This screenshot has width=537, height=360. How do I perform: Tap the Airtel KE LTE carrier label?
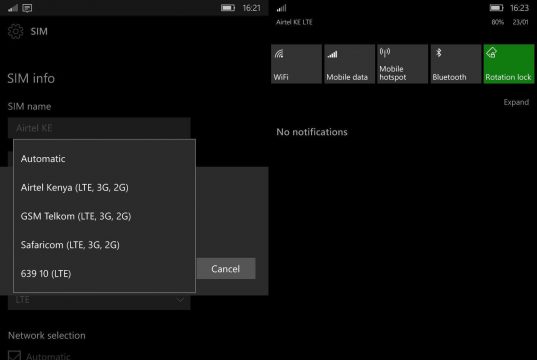[x=294, y=22]
